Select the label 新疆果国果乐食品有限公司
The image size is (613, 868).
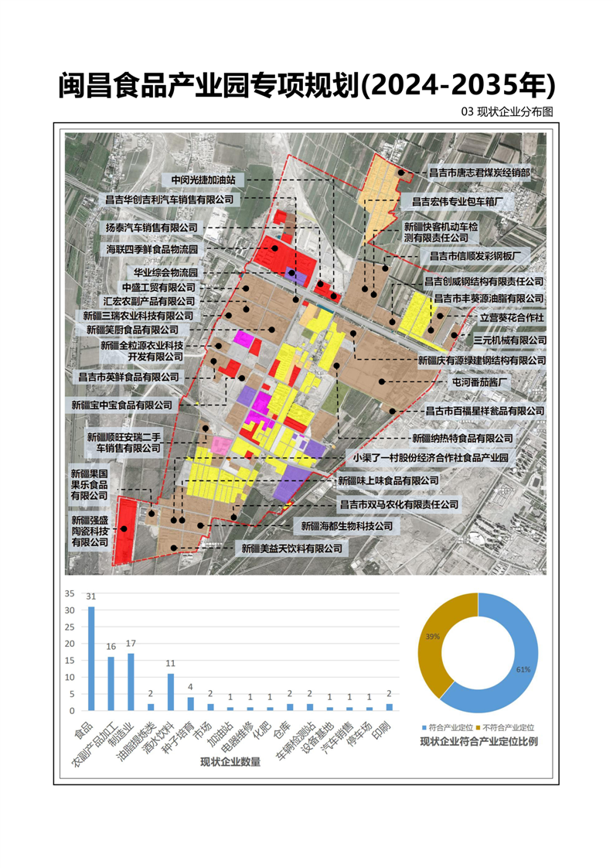[x=89, y=485]
